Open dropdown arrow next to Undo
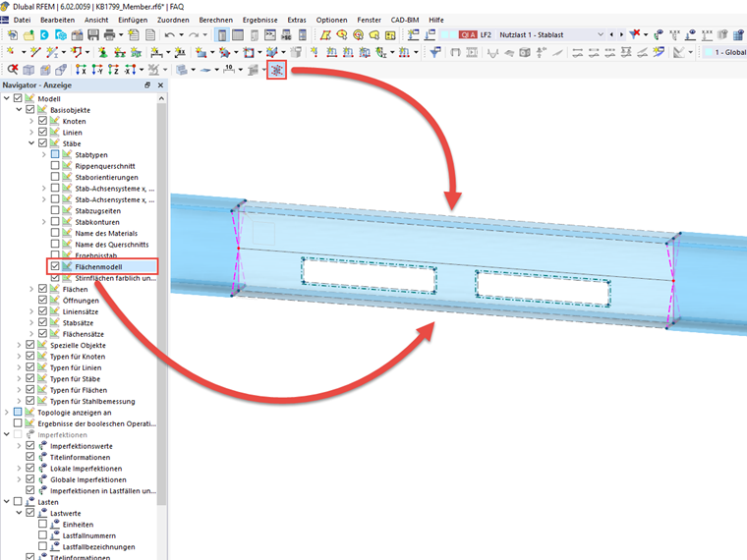Viewport: 747px width, 560px height. tap(181, 34)
